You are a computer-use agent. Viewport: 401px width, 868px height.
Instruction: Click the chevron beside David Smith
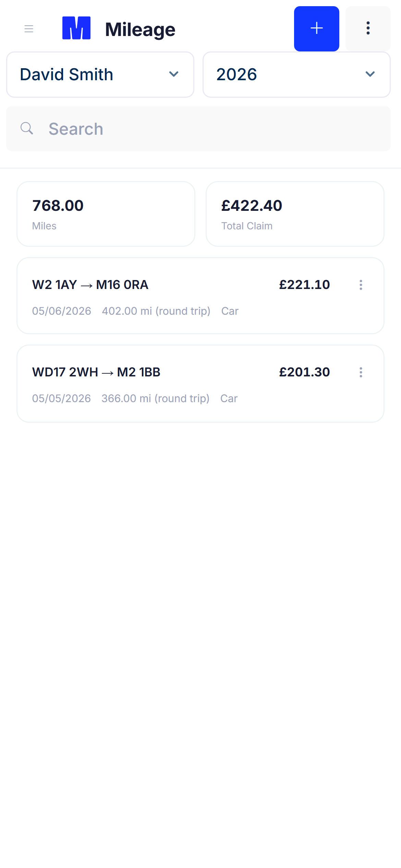pyautogui.click(x=174, y=74)
